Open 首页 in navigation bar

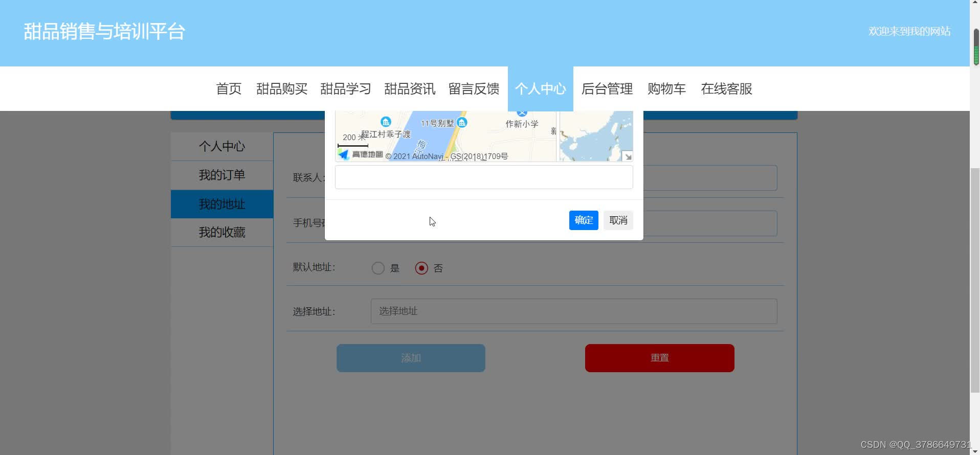click(229, 89)
